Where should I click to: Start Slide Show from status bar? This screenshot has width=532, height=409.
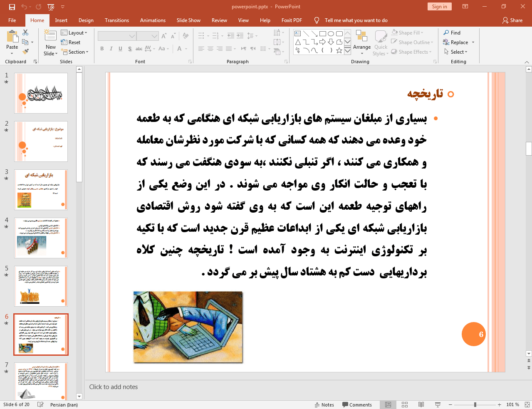pos(438,404)
